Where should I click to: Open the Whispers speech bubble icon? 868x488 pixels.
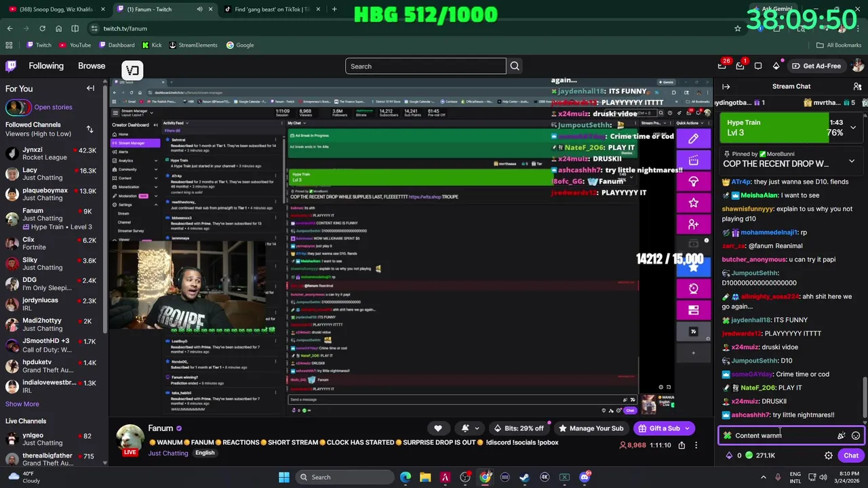click(x=758, y=66)
